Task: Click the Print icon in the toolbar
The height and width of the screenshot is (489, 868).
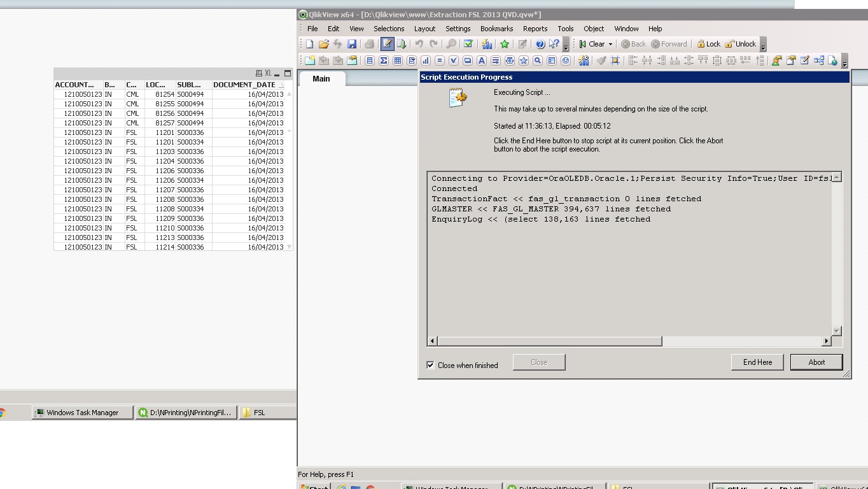Action: (369, 44)
